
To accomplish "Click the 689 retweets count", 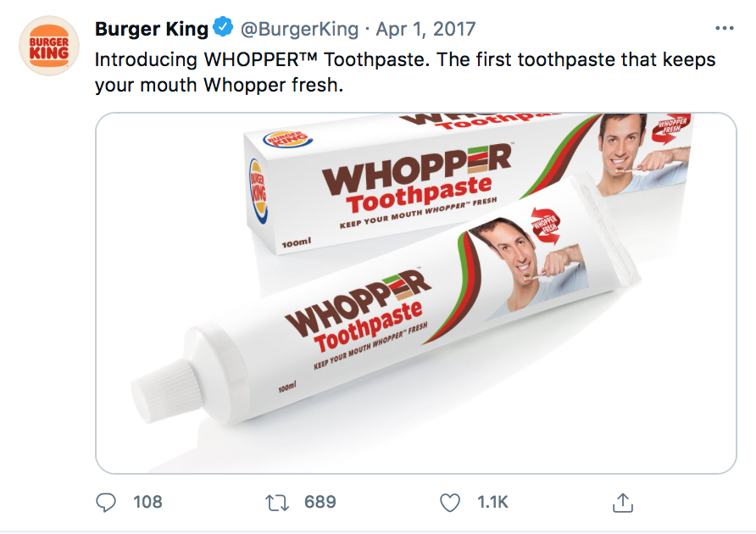I will tap(320, 503).
